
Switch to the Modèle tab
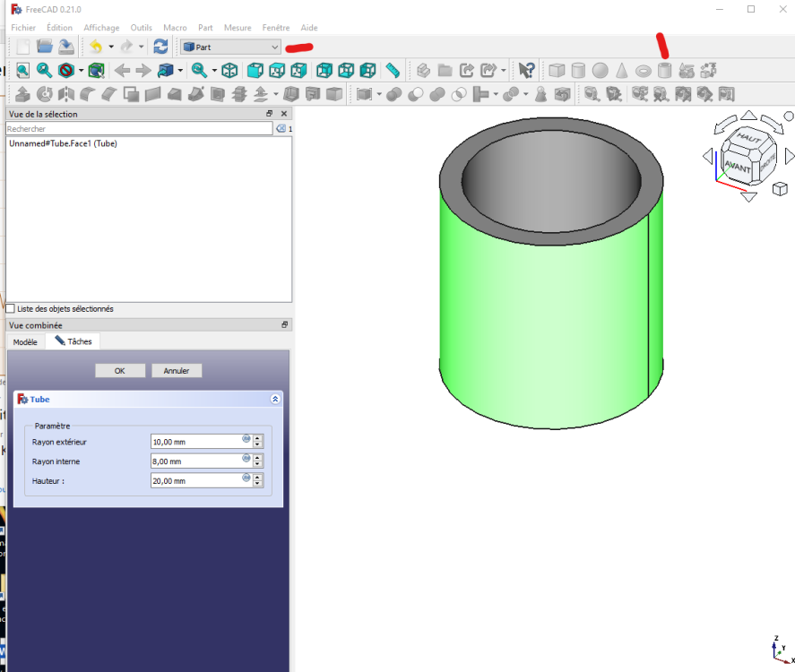pos(25,342)
